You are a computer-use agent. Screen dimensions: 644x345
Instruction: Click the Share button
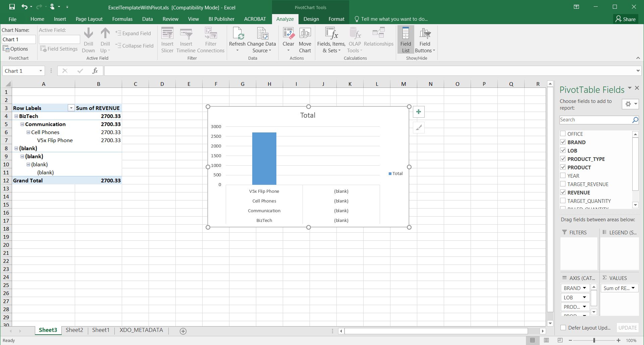point(626,19)
